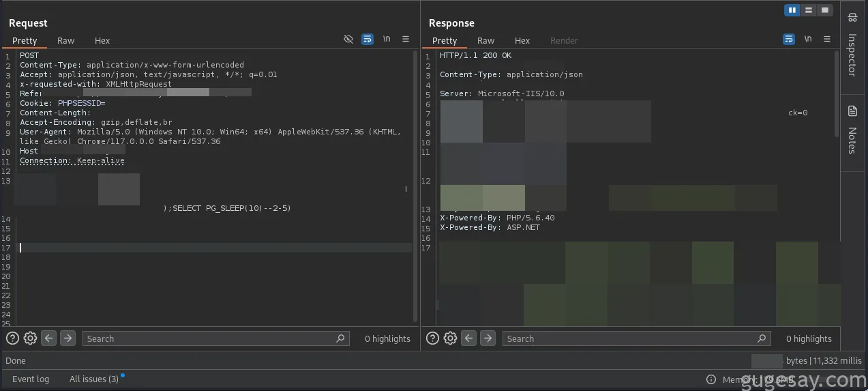Click Server: Microsoft-IIS/10.0 header
The width and height of the screenshot is (868, 391).
tap(502, 93)
